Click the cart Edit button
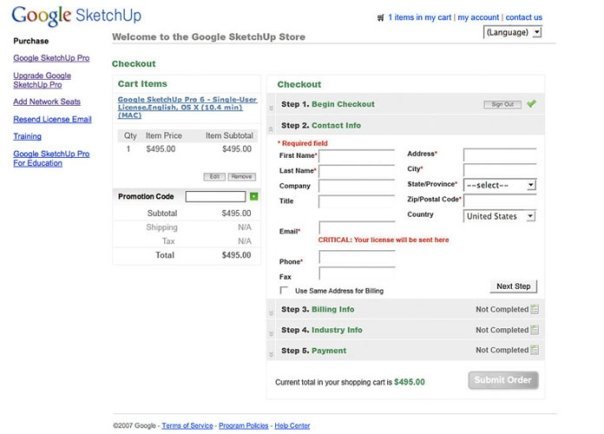The width and height of the screenshot is (604, 434). click(215, 177)
